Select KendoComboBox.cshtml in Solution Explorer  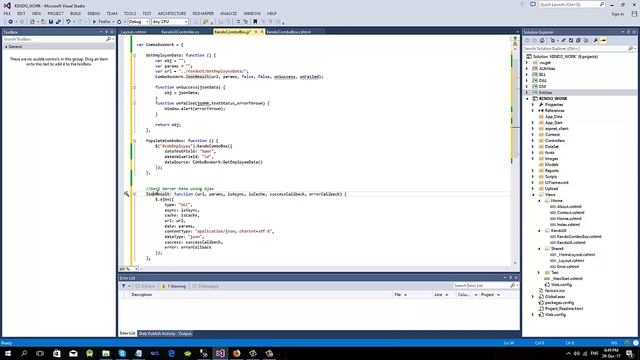(x=579, y=236)
